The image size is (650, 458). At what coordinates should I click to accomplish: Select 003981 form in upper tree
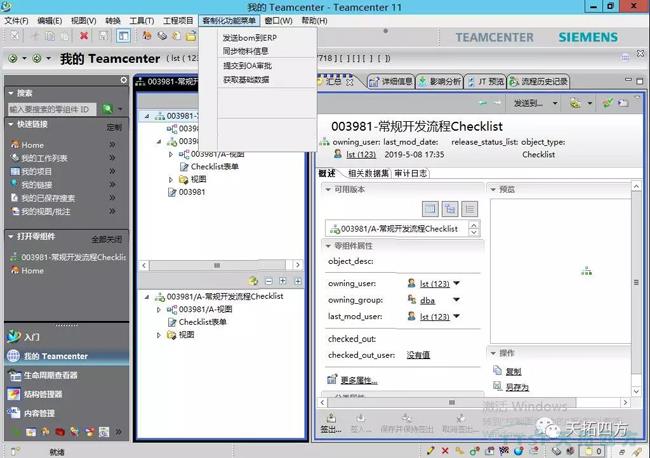click(x=192, y=192)
